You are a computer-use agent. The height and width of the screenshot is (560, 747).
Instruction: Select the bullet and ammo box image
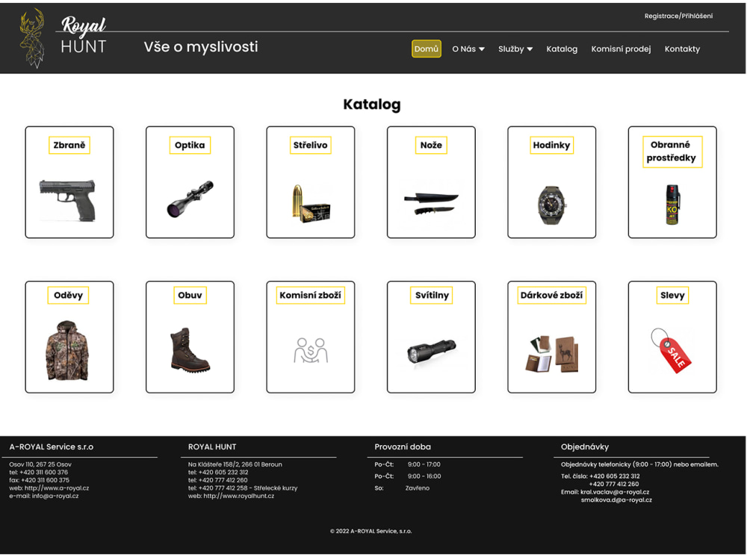(311, 203)
